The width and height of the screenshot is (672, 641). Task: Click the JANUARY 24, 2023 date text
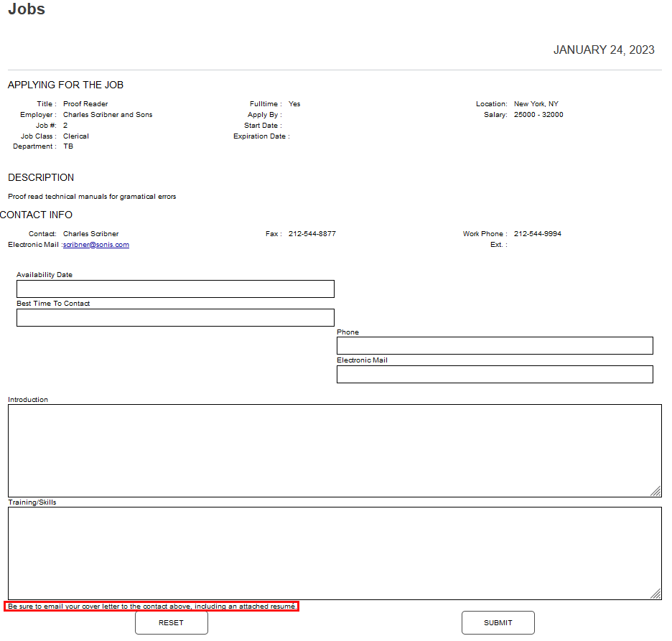[604, 50]
